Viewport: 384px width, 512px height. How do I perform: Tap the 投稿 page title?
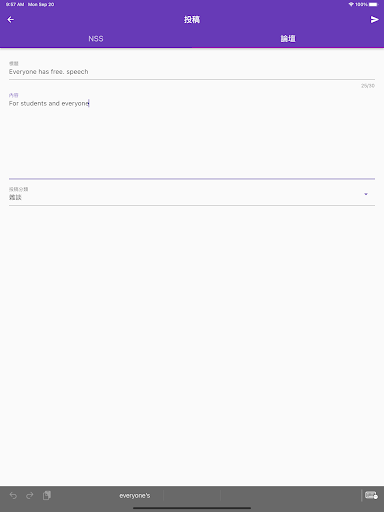point(192,20)
